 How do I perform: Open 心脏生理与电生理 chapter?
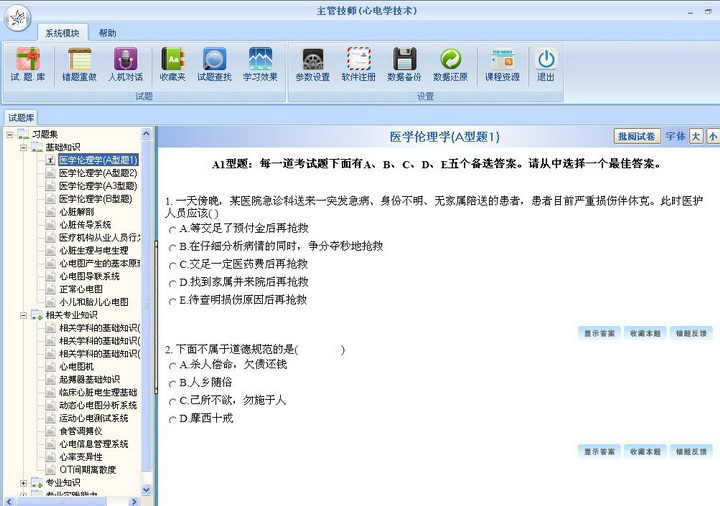point(94,250)
